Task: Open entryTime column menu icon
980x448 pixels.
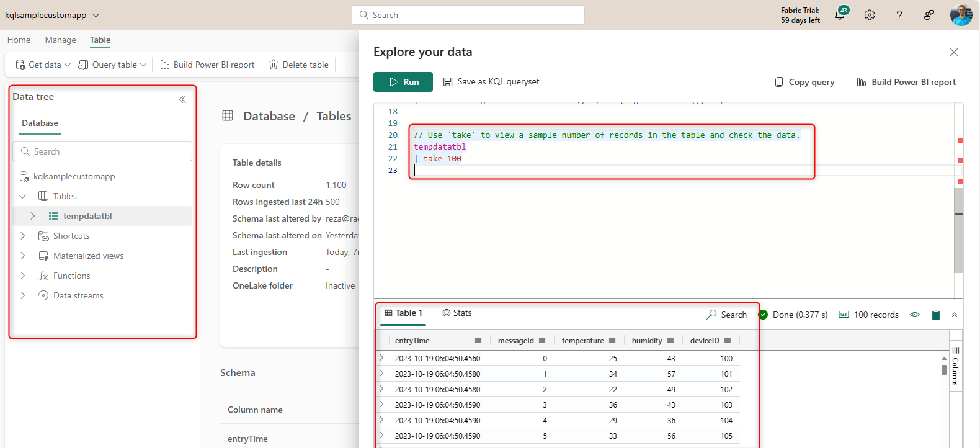Action: pos(478,340)
